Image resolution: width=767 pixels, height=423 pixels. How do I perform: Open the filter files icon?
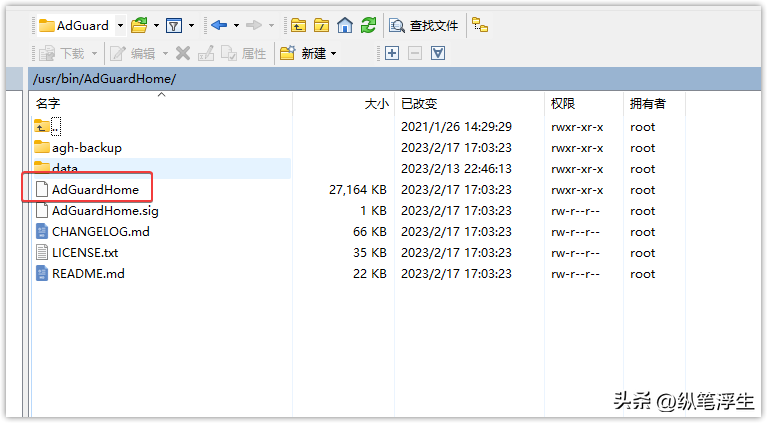(174, 25)
